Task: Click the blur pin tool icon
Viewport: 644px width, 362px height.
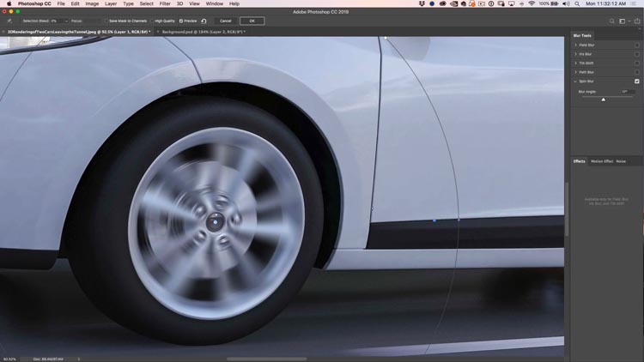Action: pyautogui.click(x=9, y=21)
